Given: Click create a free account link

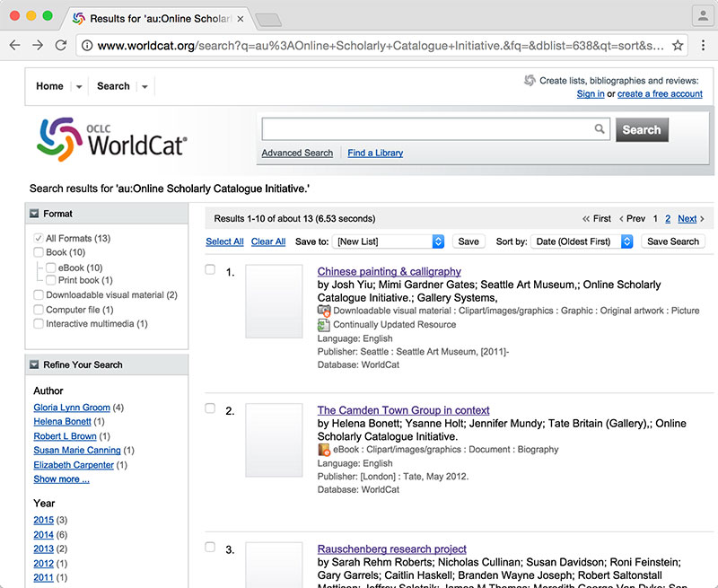Looking at the screenshot, I should pos(660,94).
